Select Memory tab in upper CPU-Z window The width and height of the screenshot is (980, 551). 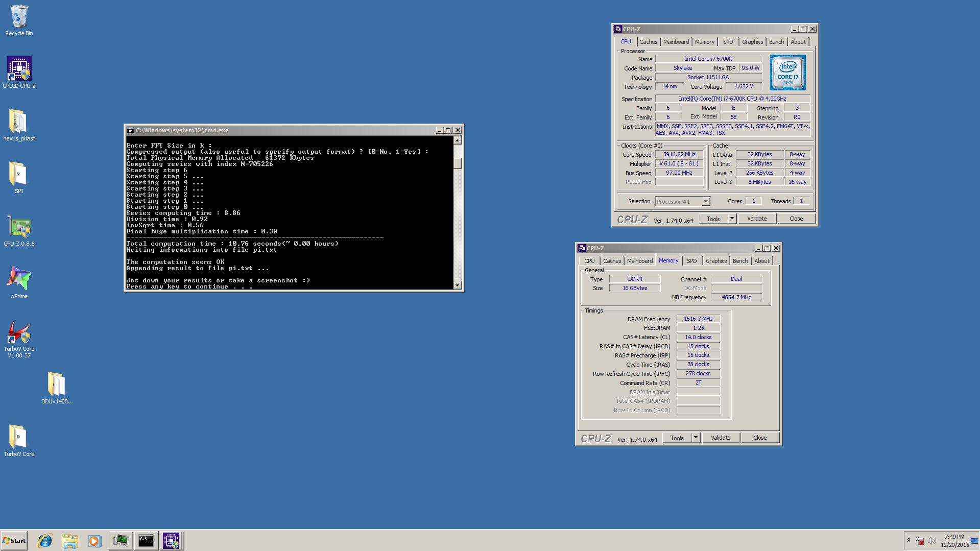[704, 42]
